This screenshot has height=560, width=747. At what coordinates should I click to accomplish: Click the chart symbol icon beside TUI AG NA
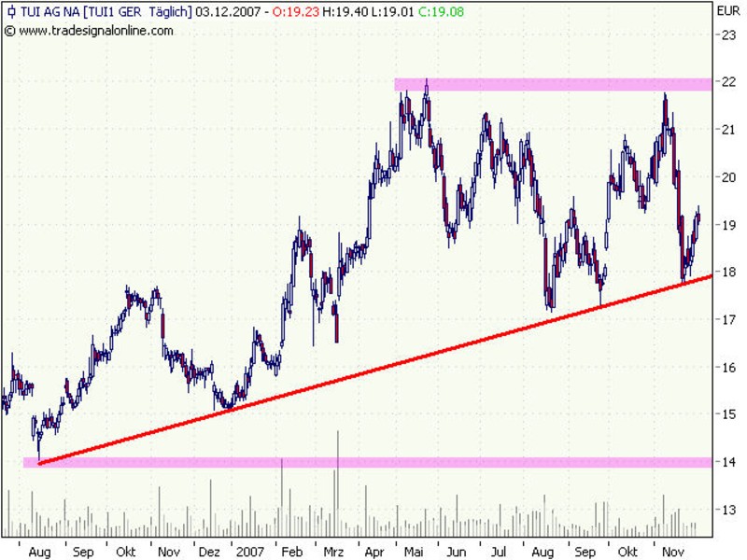point(8,12)
